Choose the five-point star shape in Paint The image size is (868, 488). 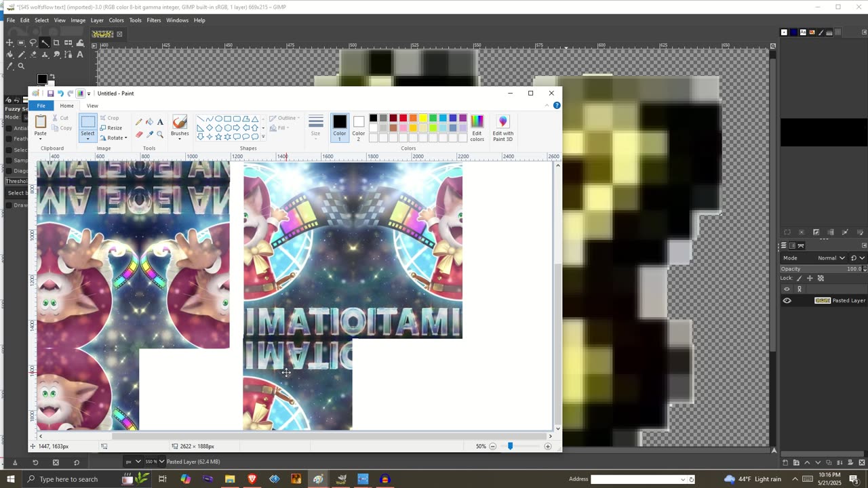[x=218, y=136]
